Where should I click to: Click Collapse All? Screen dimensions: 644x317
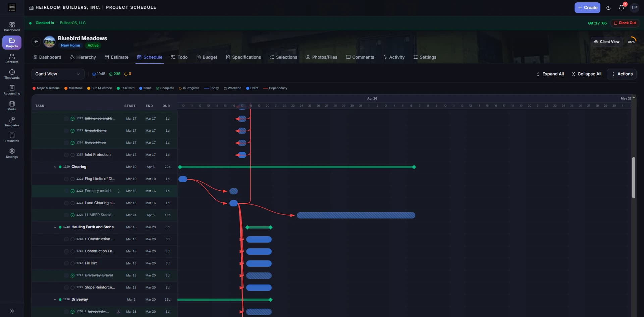586,74
